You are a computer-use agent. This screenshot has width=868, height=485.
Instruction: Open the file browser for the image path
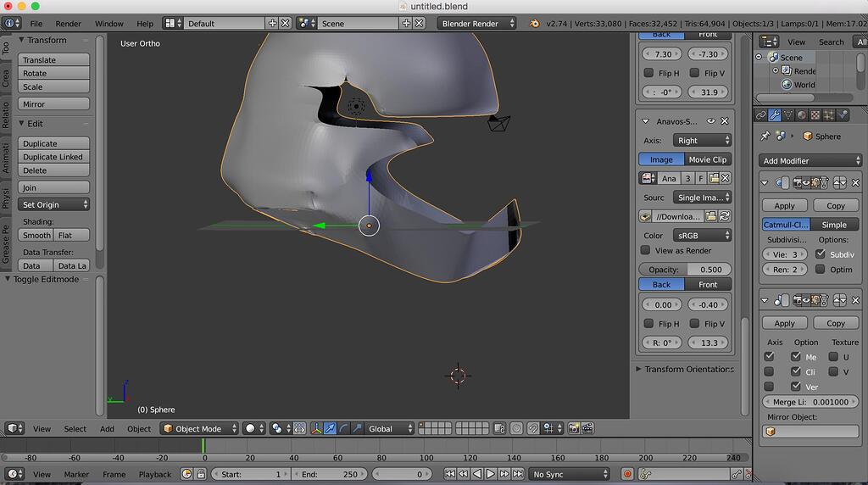click(x=711, y=216)
